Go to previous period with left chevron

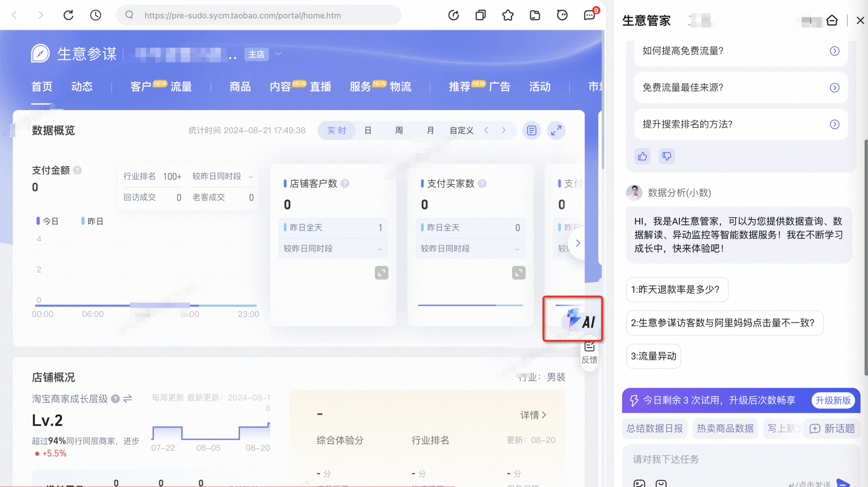tap(486, 130)
